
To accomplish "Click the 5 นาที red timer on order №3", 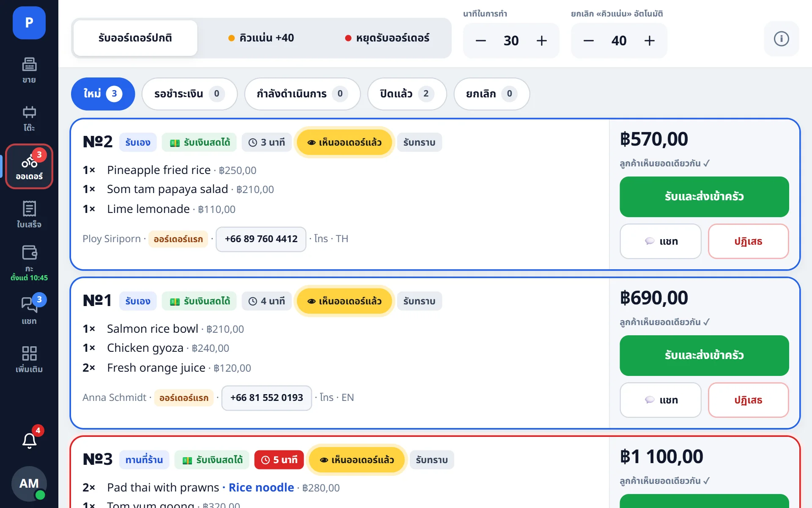I will [x=279, y=460].
